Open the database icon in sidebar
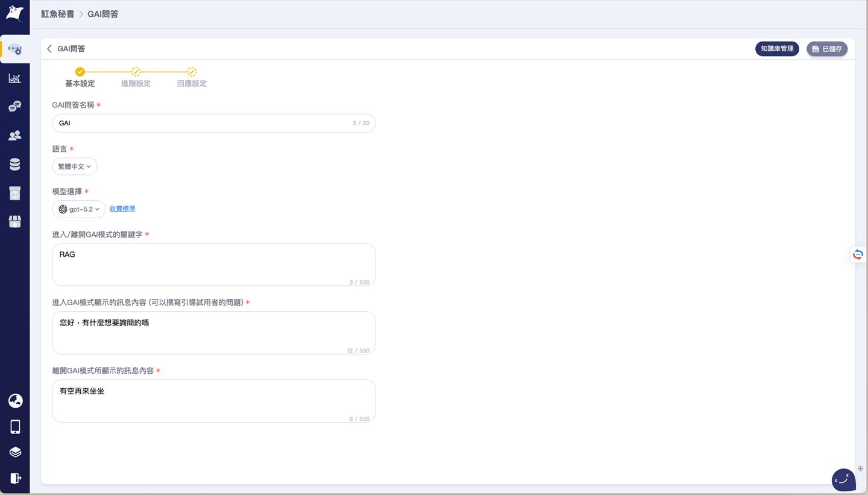The width and height of the screenshot is (868, 495). coord(14,164)
